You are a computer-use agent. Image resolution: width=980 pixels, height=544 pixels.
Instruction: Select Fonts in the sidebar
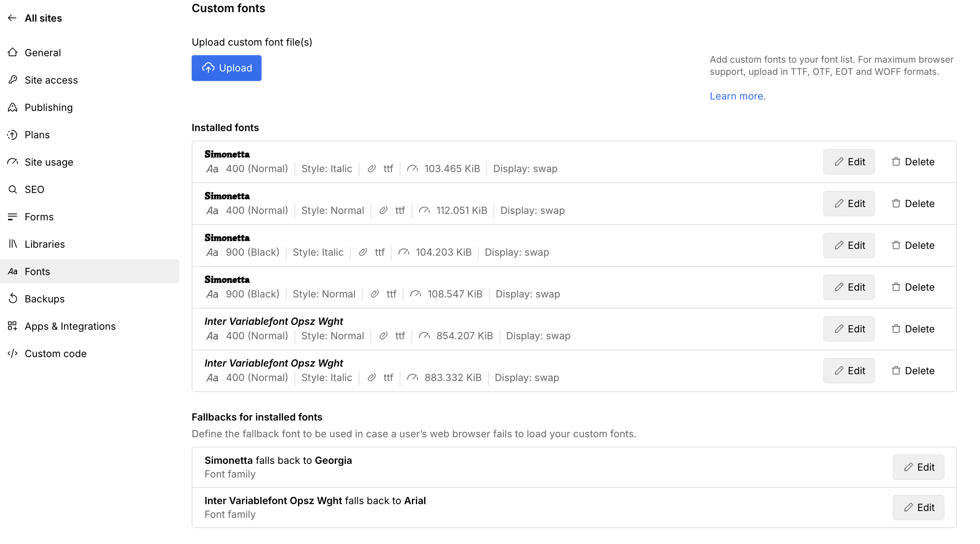(x=37, y=271)
